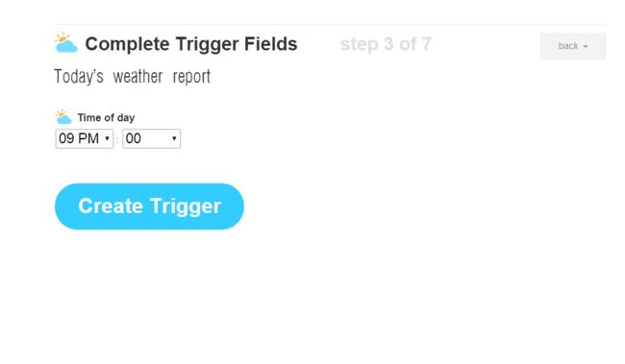Click the word Today's in the subtitle
Image resolution: width=625 pixels, height=364 pixels.
[79, 76]
